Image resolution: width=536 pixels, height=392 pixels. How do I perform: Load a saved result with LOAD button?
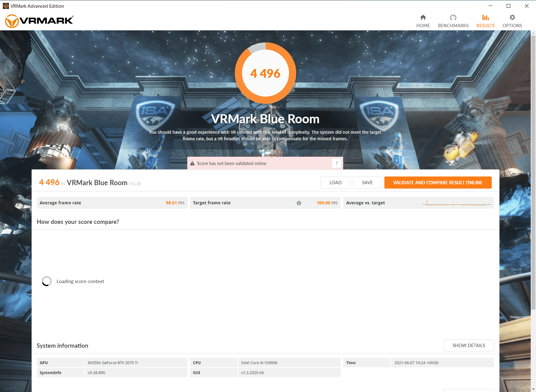coord(335,183)
